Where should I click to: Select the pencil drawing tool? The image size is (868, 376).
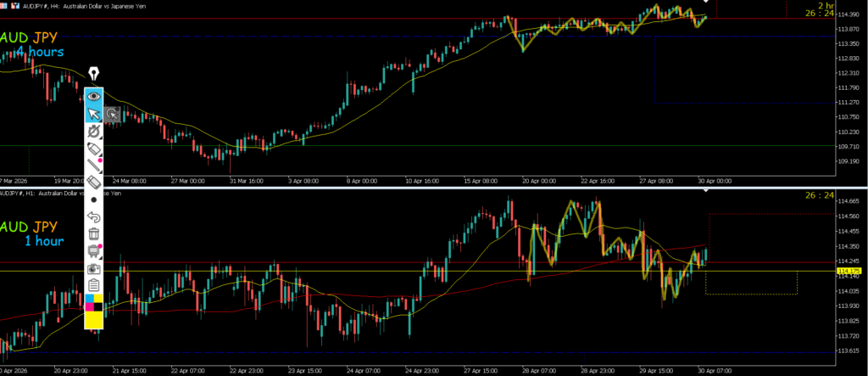(x=94, y=165)
